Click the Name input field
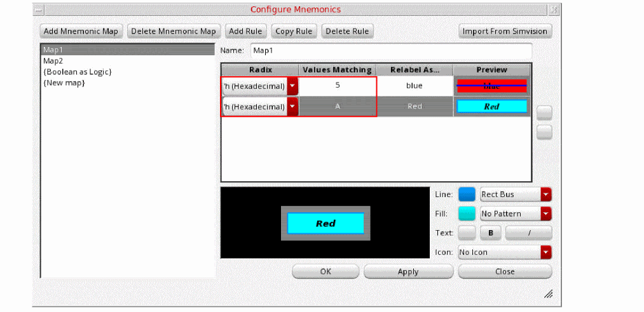Screen dimensions: 644x312 click(x=391, y=51)
